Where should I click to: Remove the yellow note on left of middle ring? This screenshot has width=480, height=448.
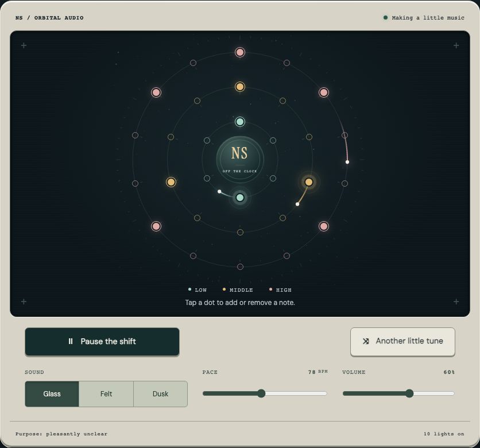(171, 182)
